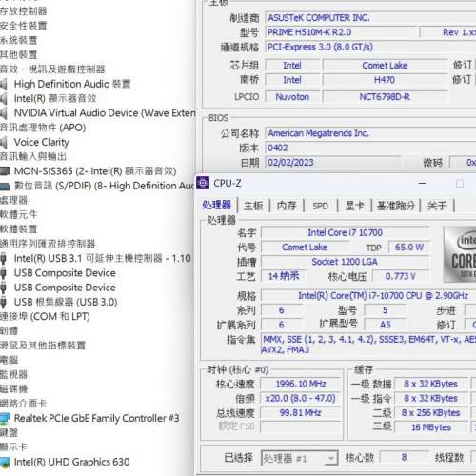
Task: Click the core speed 1996.10 MHz value
Action: pyautogui.click(x=301, y=384)
